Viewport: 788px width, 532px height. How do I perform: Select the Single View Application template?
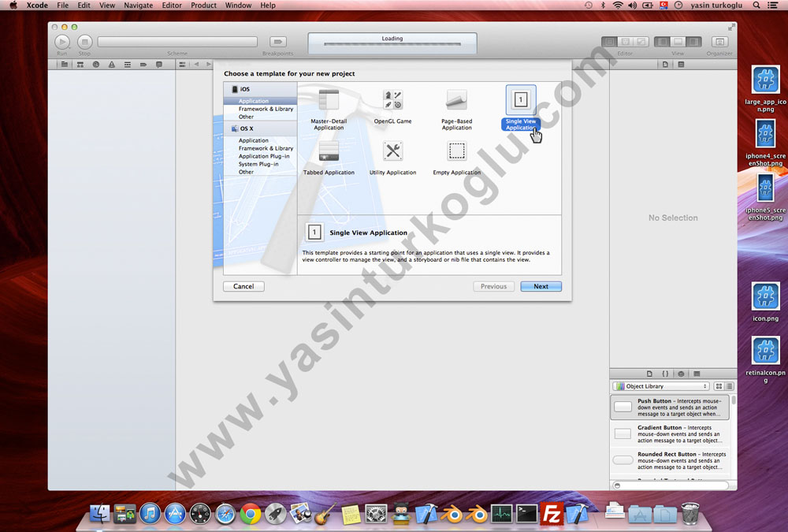[x=521, y=109]
